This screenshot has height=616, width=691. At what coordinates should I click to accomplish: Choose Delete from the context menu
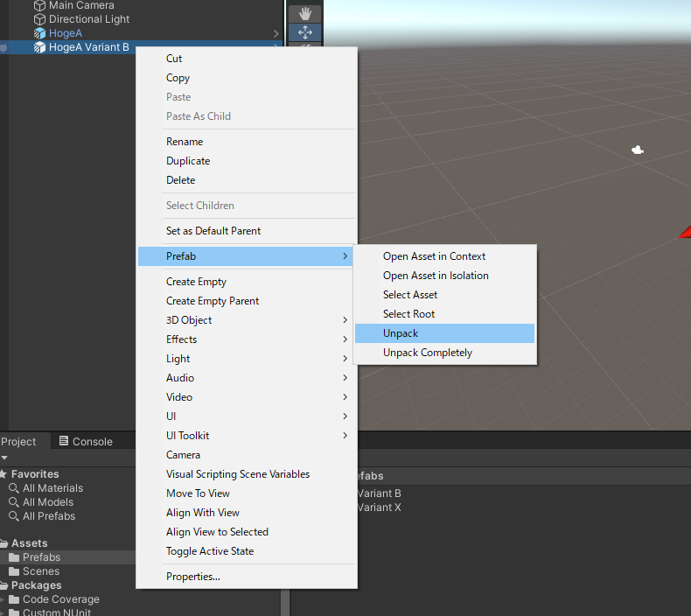click(247, 180)
